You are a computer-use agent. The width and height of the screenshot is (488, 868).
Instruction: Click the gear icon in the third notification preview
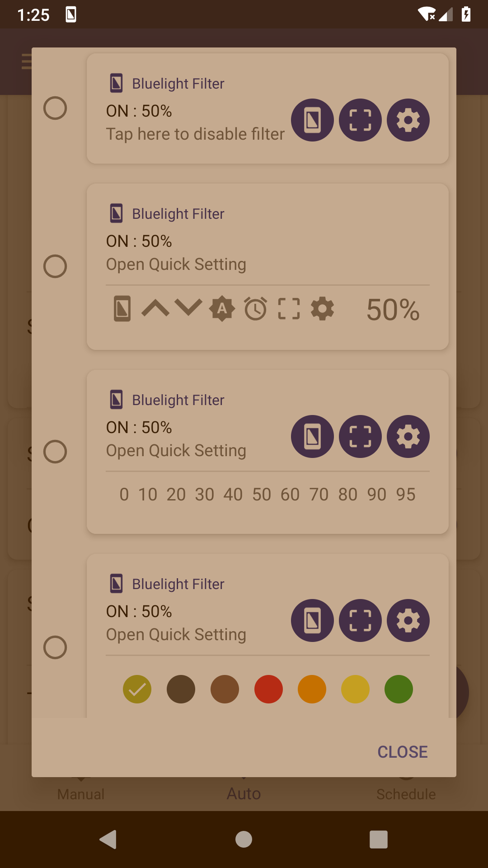pos(408,437)
